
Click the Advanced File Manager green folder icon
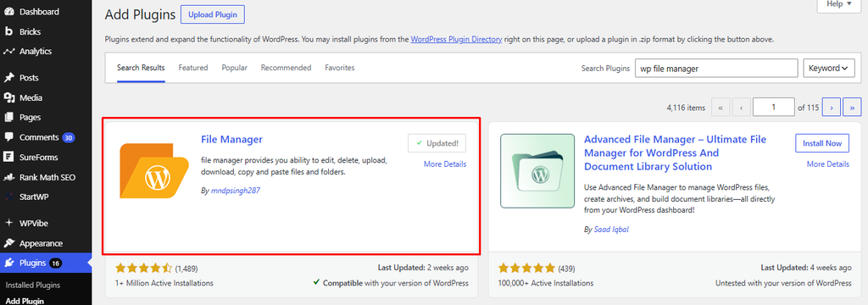(537, 170)
